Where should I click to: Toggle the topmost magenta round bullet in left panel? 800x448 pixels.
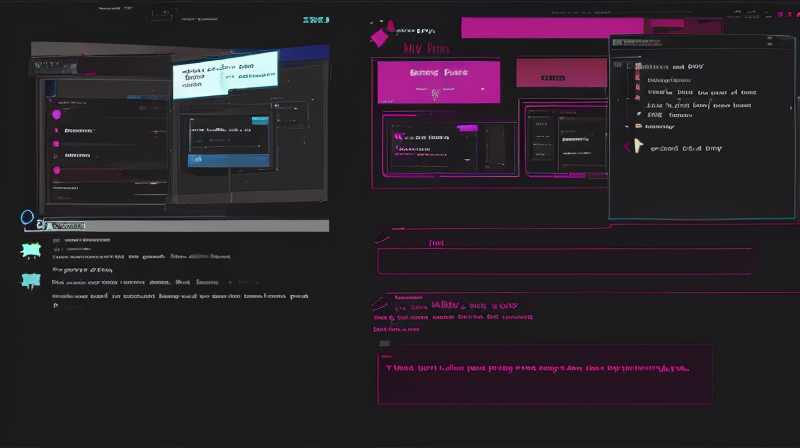click(x=57, y=114)
